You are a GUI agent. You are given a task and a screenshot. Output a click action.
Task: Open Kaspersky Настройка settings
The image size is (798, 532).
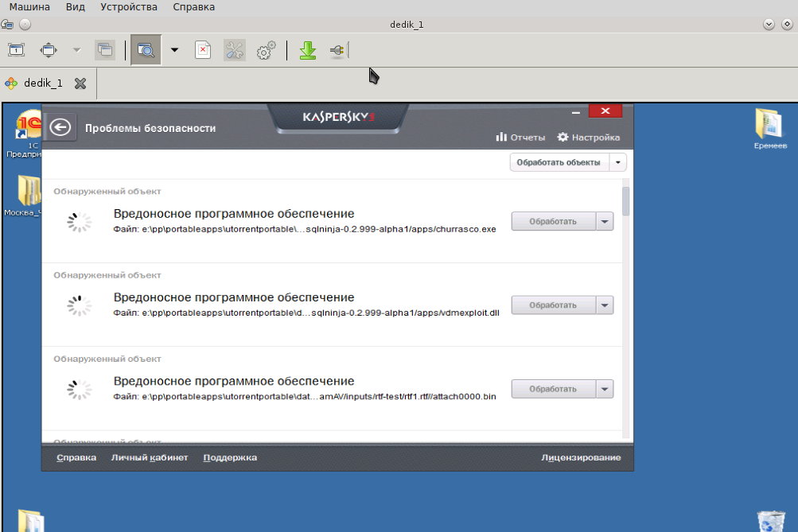(588, 138)
